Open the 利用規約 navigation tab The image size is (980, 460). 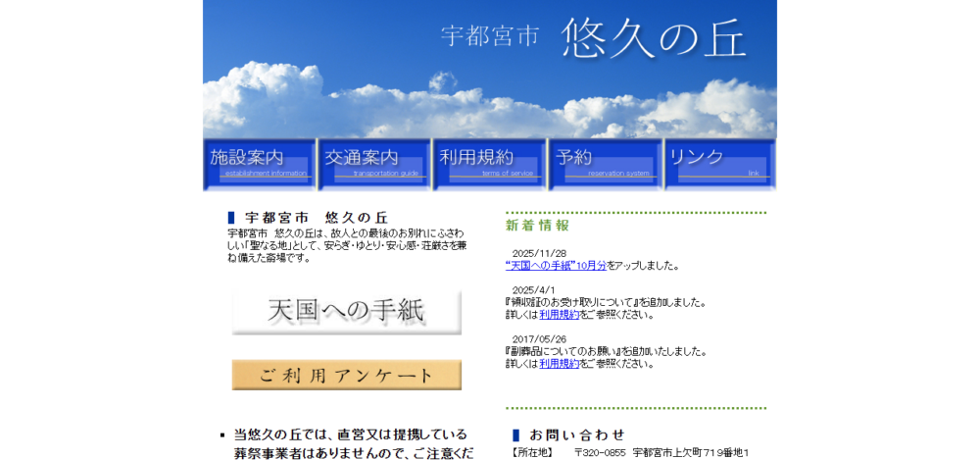click(x=490, y=165)
